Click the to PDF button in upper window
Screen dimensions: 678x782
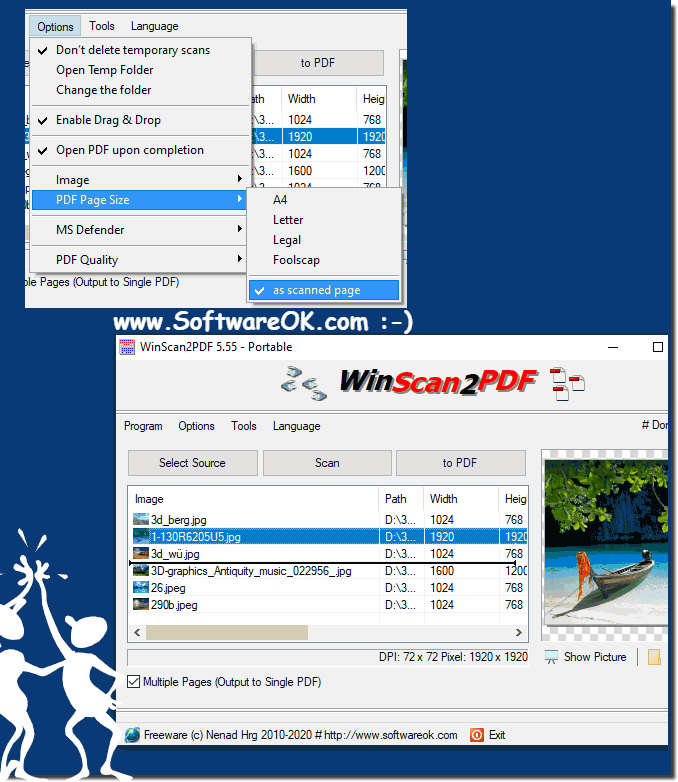318,63
